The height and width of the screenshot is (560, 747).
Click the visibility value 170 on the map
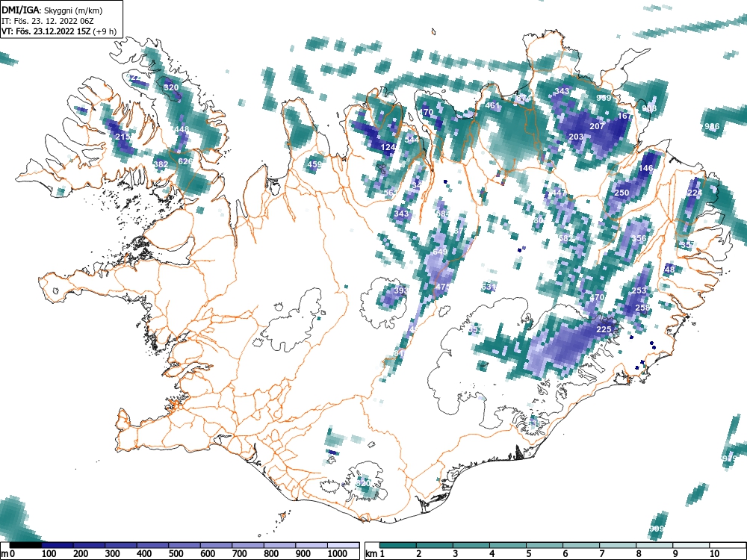(426, 113)
